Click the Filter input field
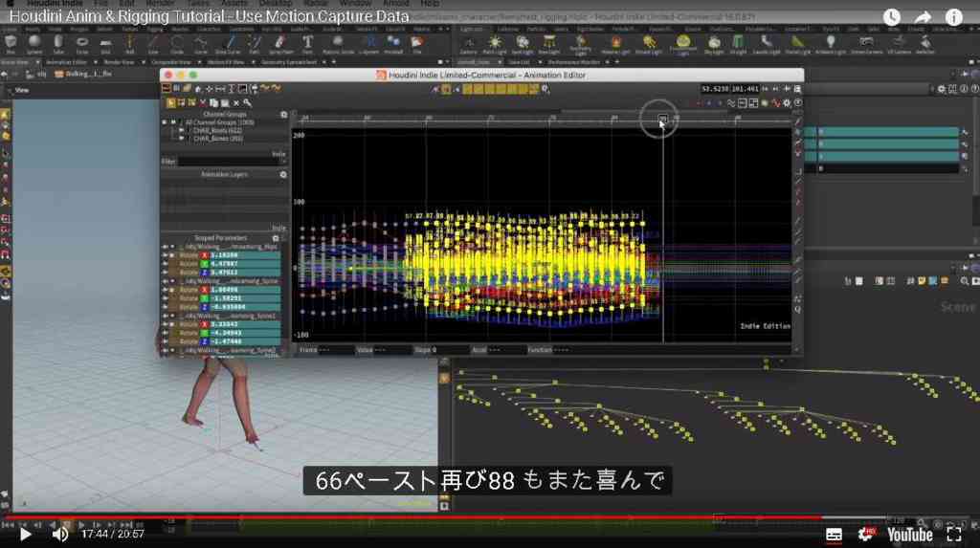This screenshot has height=548, width=980. (232, 162)
